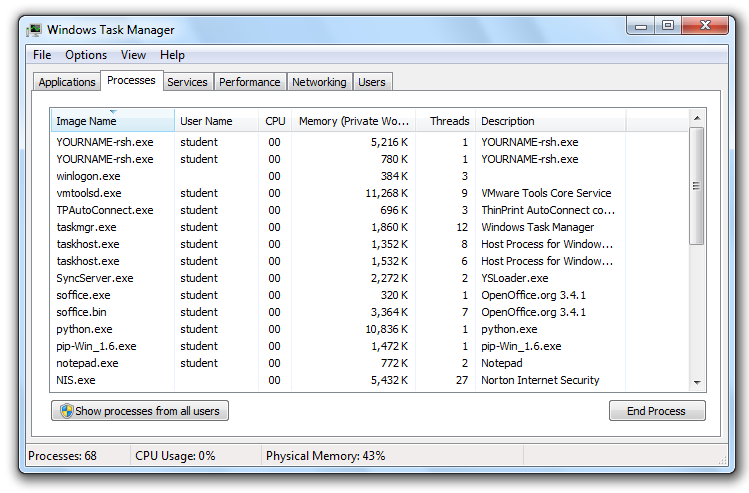The image size is (749, 493).
Task: Sort by Threads column header
Action: (x=445, y=121)
